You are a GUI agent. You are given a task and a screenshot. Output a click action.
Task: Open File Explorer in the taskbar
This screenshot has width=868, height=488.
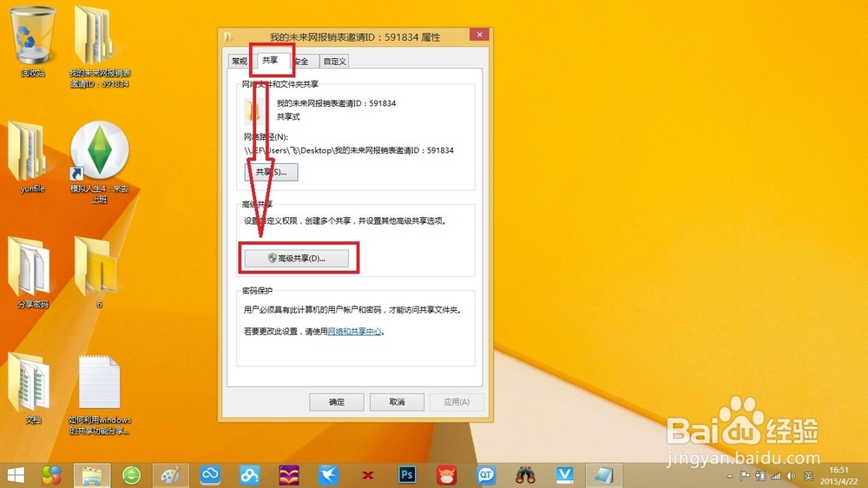click(92, 475)
